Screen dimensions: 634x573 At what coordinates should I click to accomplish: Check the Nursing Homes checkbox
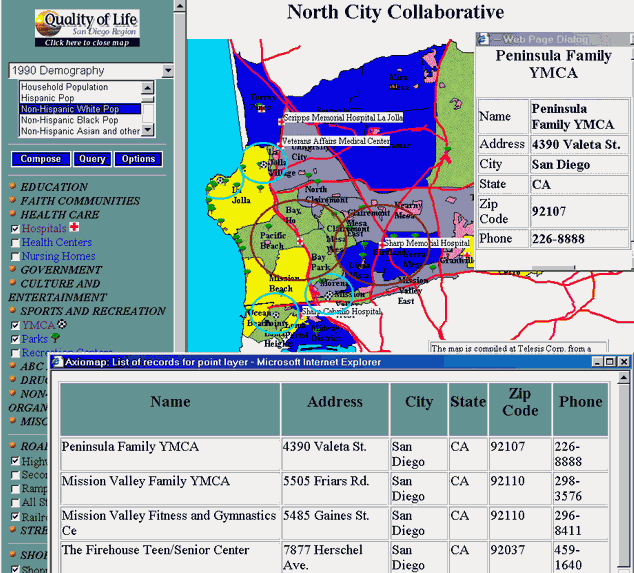14,257
